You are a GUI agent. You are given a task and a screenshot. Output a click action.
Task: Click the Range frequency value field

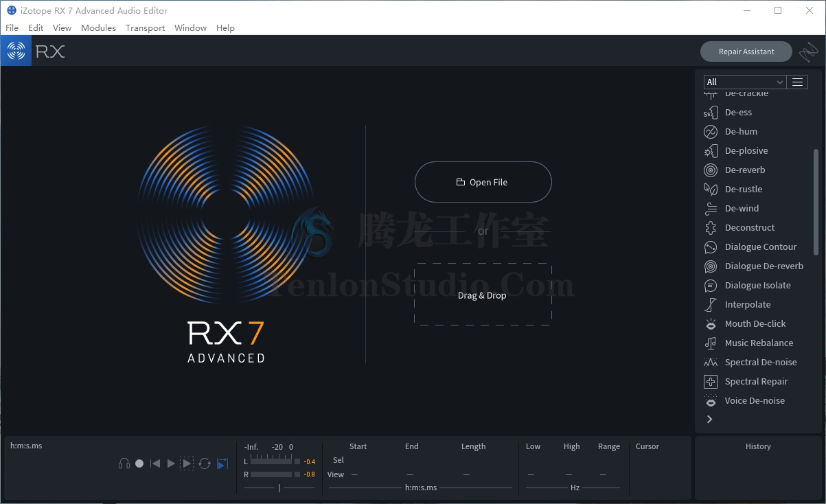603,474
